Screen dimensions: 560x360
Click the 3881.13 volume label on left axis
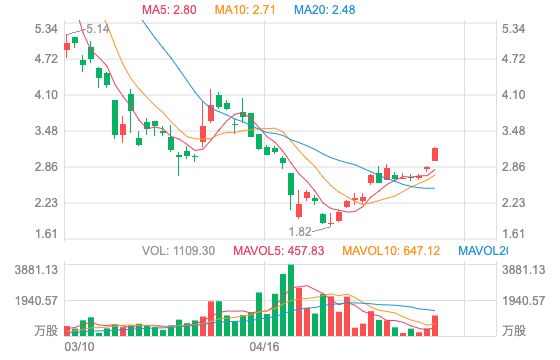36,270
